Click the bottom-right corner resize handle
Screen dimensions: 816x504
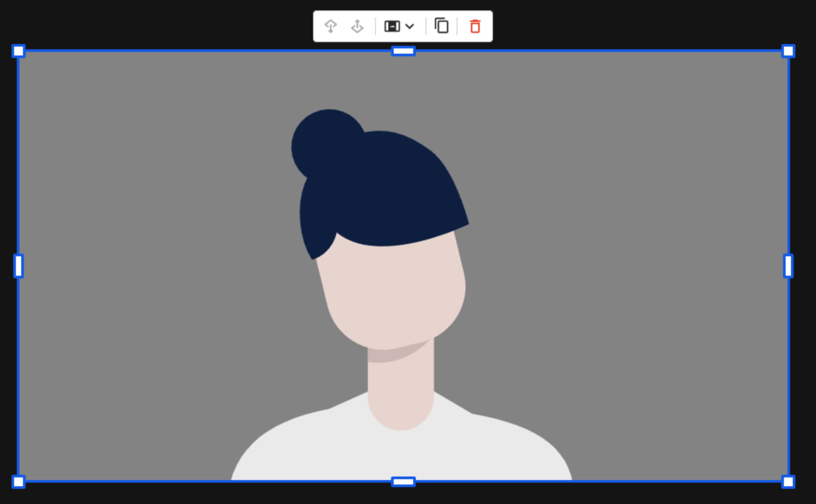(x=788, y=481)
